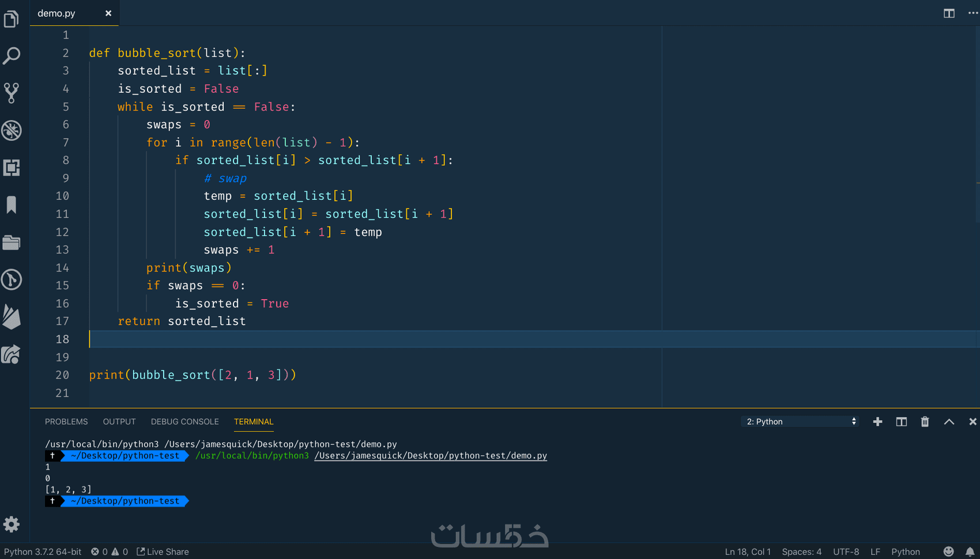Image resolution: width=980 pixels, height=559 pixels.
Task: Change indentation via Spaces: 4 indicator
Action: tap(801, 552)
